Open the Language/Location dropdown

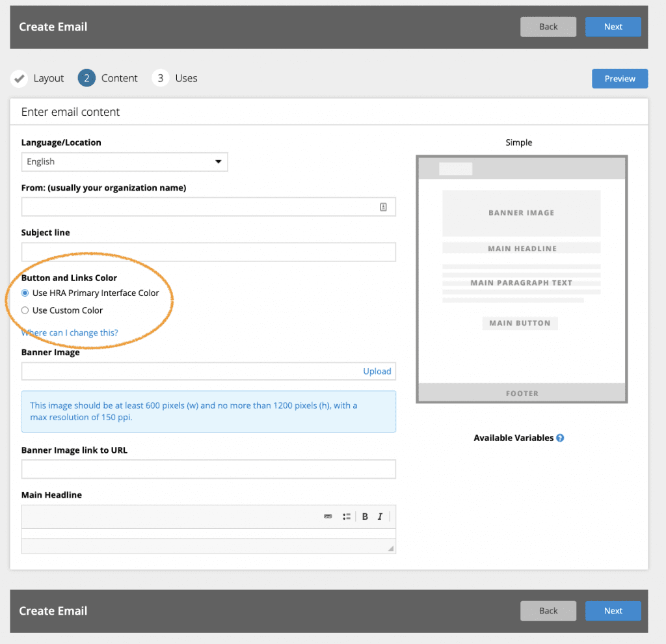click(x=124, y=162)
